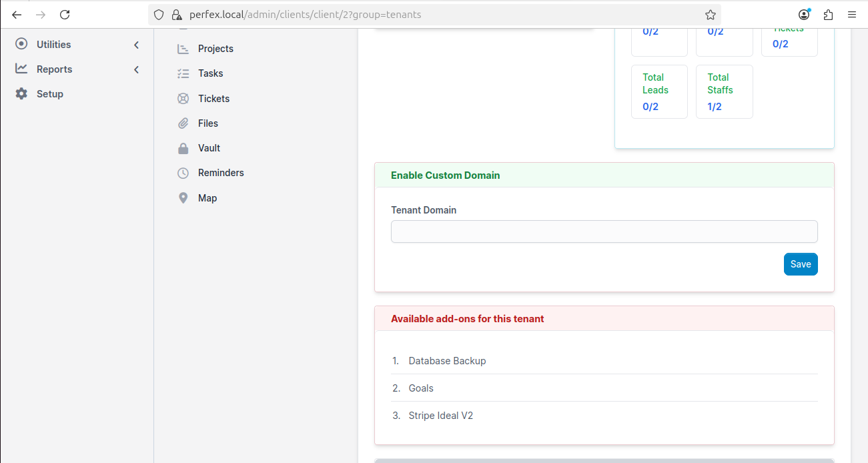868x463 pixels.
Task: Open the Map pin icon
Action: 183,197
